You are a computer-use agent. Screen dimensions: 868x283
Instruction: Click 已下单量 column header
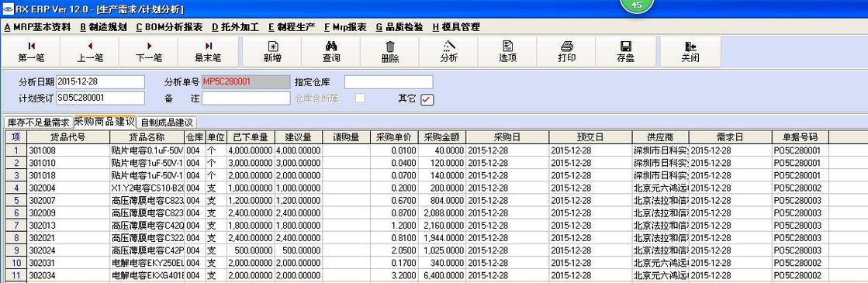pos(251,136)
